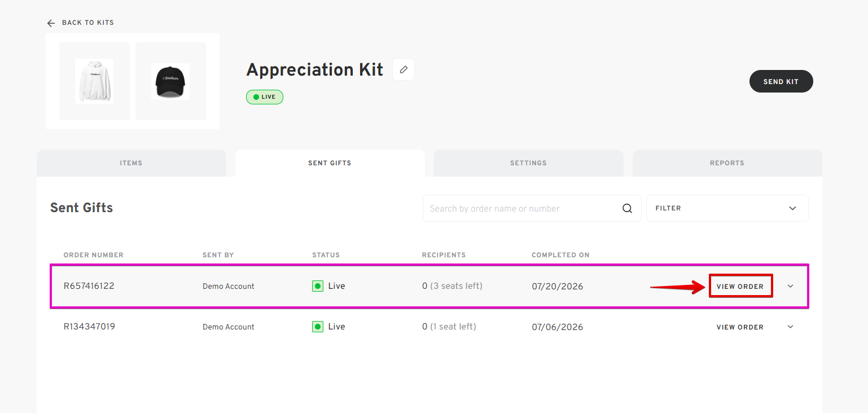Switch to the ITEMS tab
Image resolution: width=868 pixels, height=413 pixels.
(131, 163)
